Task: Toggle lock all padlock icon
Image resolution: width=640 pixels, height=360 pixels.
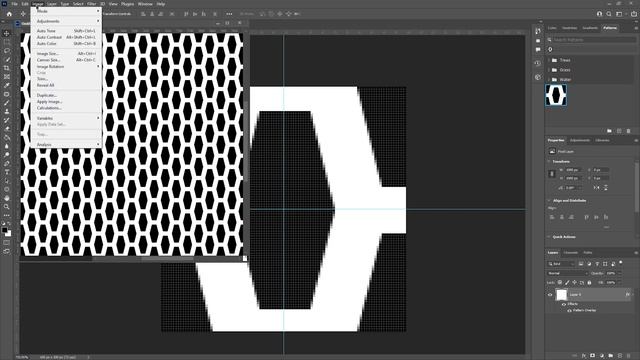Action: coord(589,282)
